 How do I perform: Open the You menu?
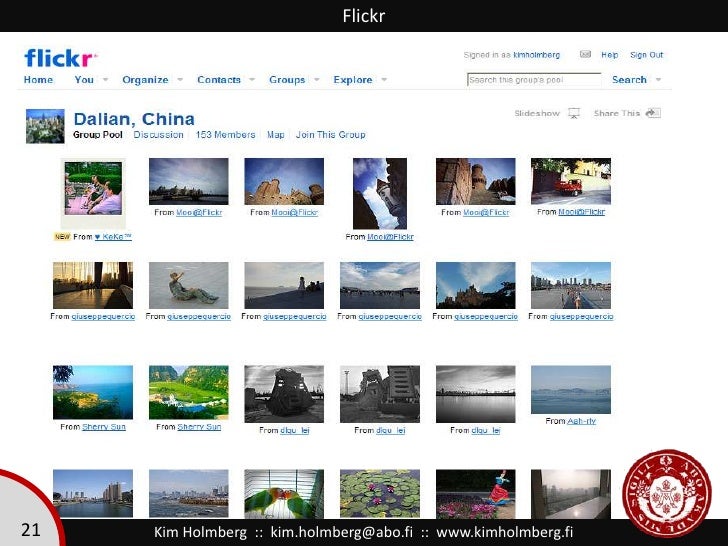pyautogui.click(x=84, y=79)
